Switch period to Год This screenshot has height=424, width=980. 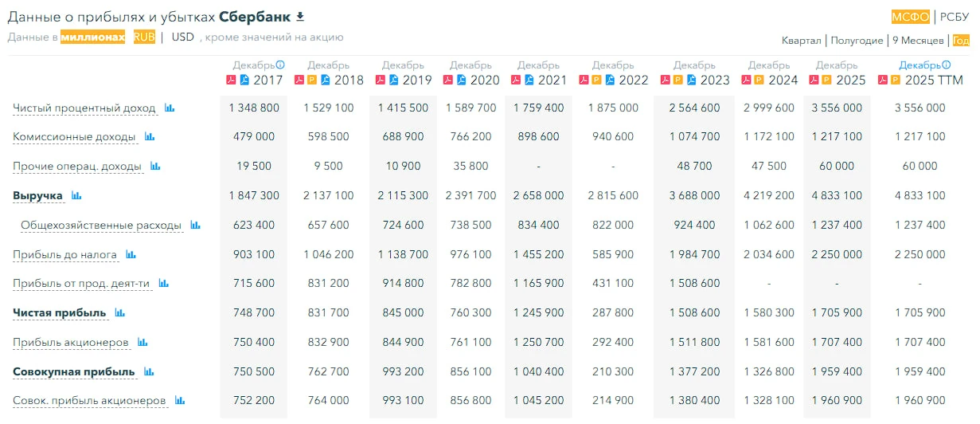point(961,41)
